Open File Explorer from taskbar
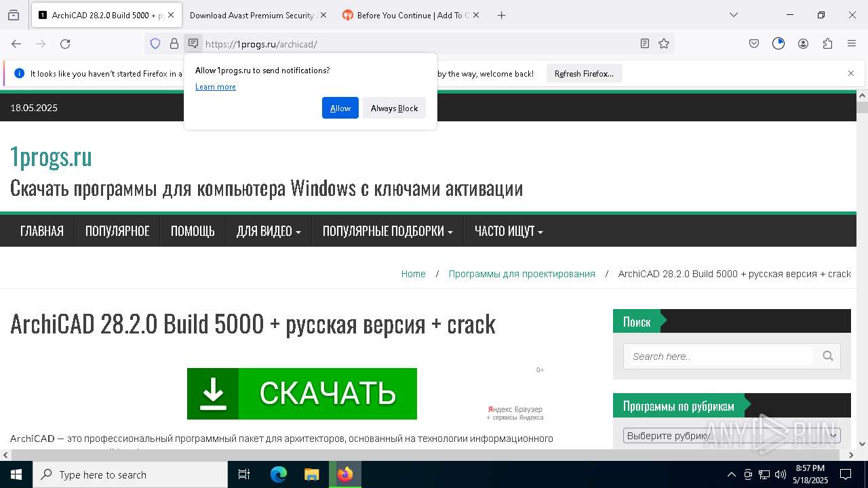 [x=311, y=474]
